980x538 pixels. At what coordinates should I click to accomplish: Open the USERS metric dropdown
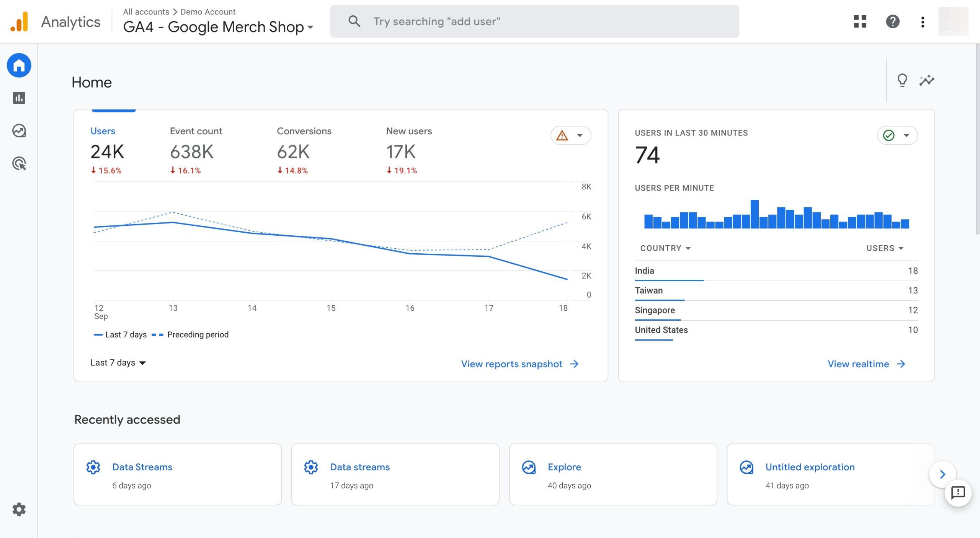pyautogui.click(x=885, y=248)
